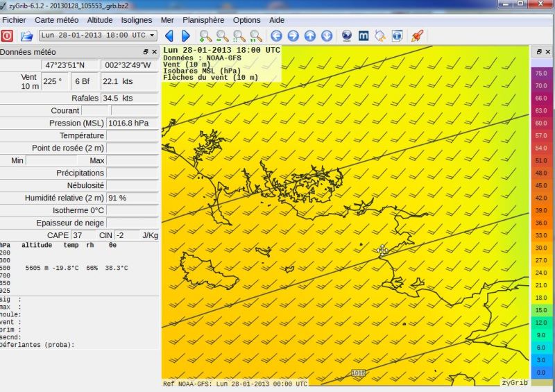The height and width of the screenshot is (392, 555).
Task: Undock the Données météo panel
Action: [x=146, y=52]
